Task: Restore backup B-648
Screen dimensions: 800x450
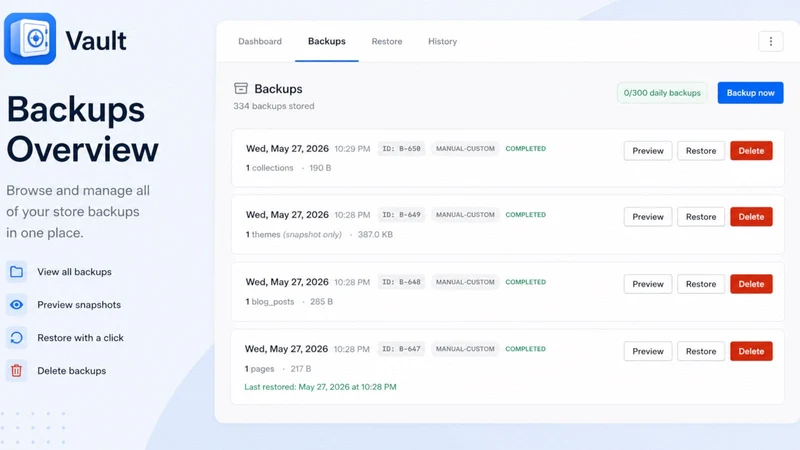Action: (x=701, y=284)
